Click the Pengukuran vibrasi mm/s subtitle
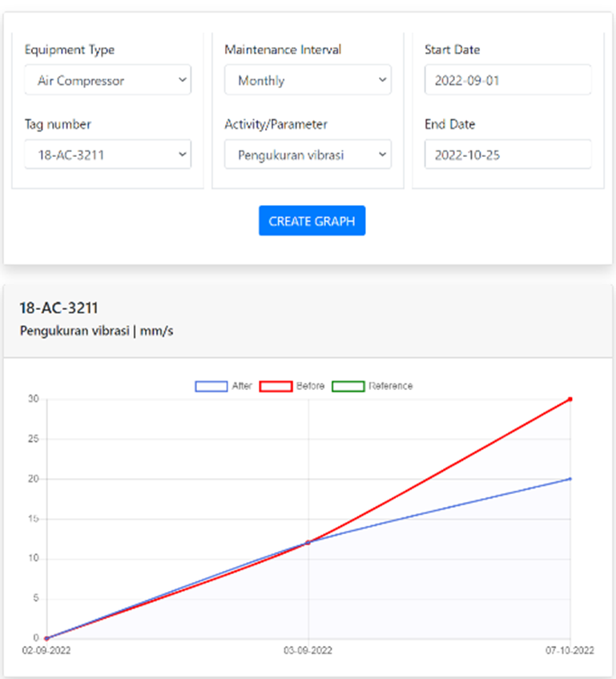 click(x=96, y=331)
